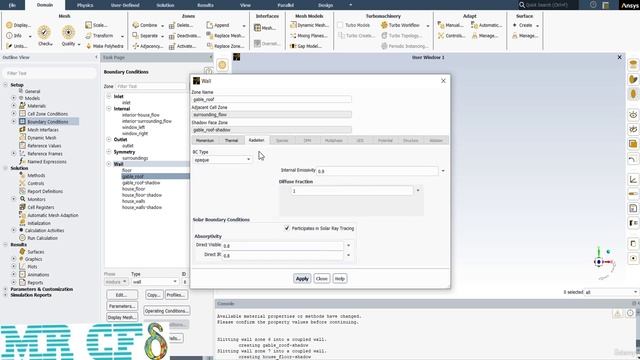Switch to the Momentum tab
Viewport: 640px width, 360px height.
tap(205, 140)
